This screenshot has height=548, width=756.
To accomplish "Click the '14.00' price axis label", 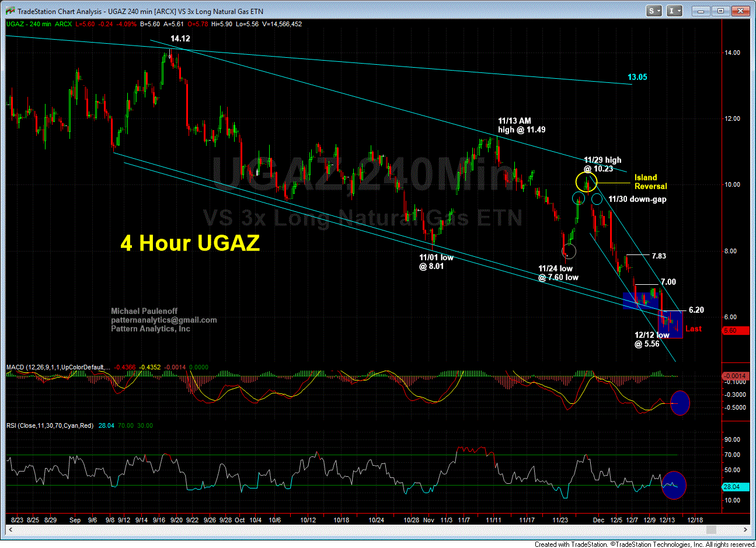I will tap(732, 53).
